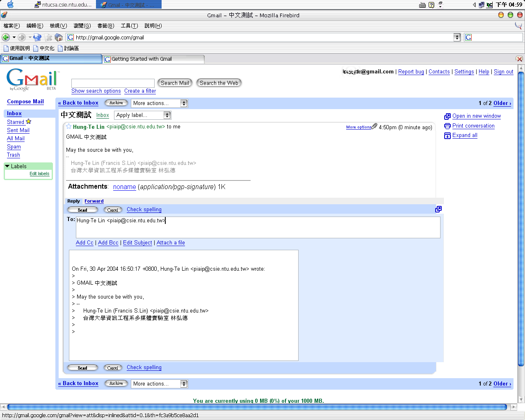Click the Open in new window icon
Screen dimensions: 525x420
click(447, 116)
